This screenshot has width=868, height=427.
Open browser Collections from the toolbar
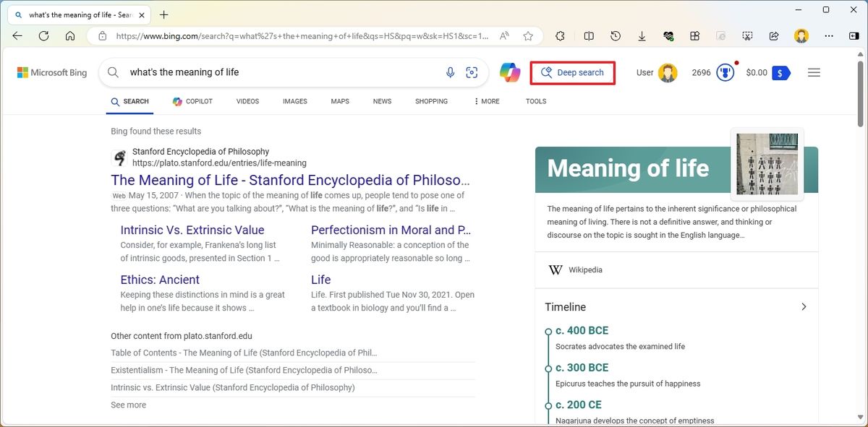pos(694,35)
